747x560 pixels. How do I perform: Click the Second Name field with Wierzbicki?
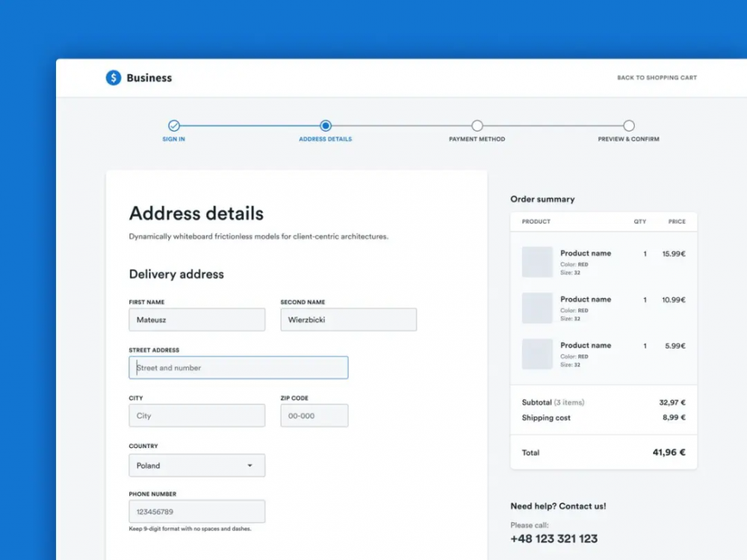pos(349,320)
